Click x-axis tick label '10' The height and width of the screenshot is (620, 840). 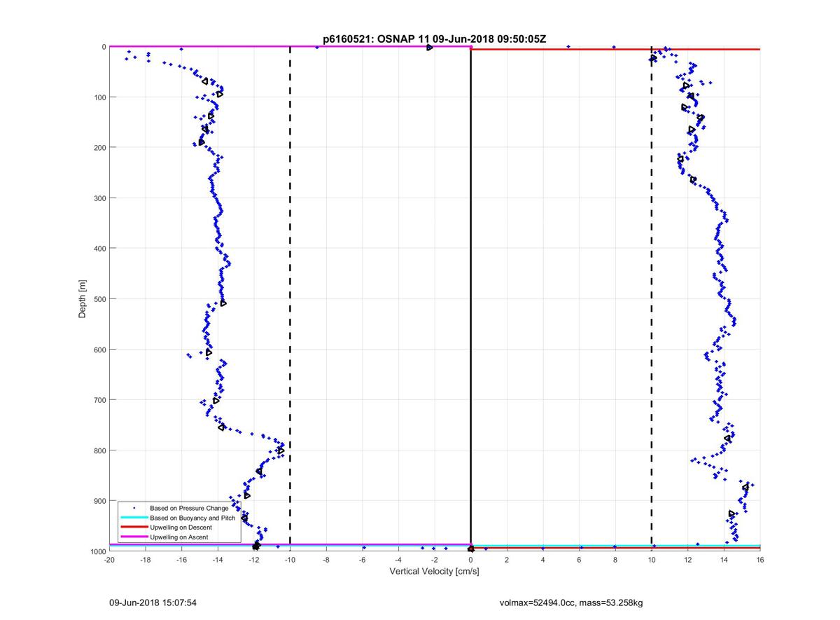pos(652,560)
